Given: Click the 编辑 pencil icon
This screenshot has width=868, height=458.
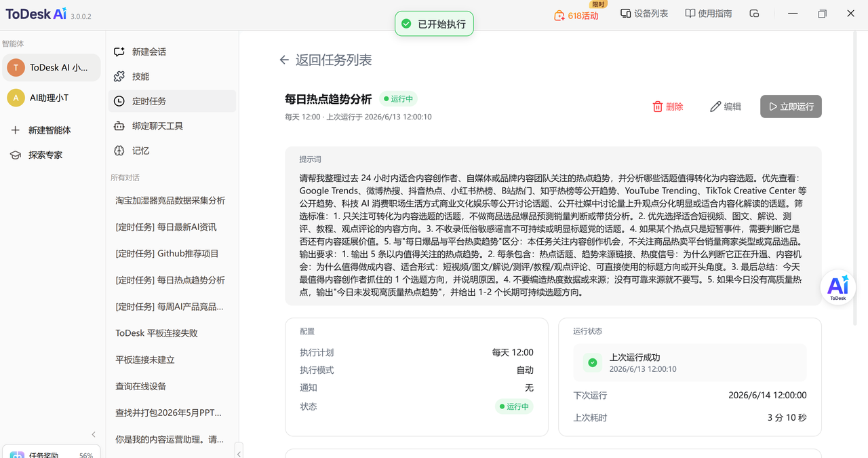Looking at the screenshot, I should coord(715,107).
